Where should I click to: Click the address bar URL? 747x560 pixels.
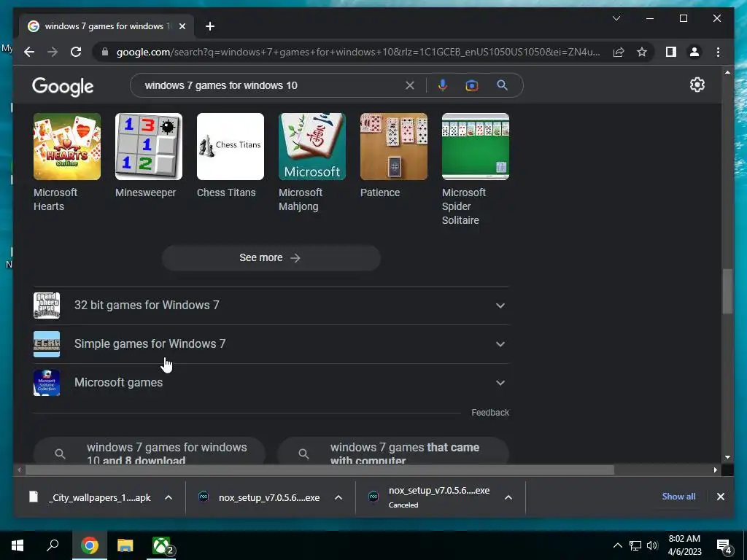tap(357, 52)
